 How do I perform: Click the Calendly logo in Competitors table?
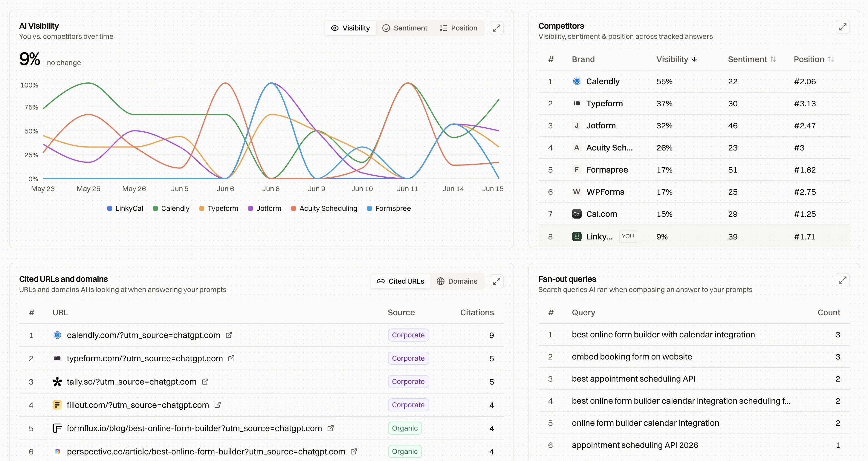tap(577, 82)
